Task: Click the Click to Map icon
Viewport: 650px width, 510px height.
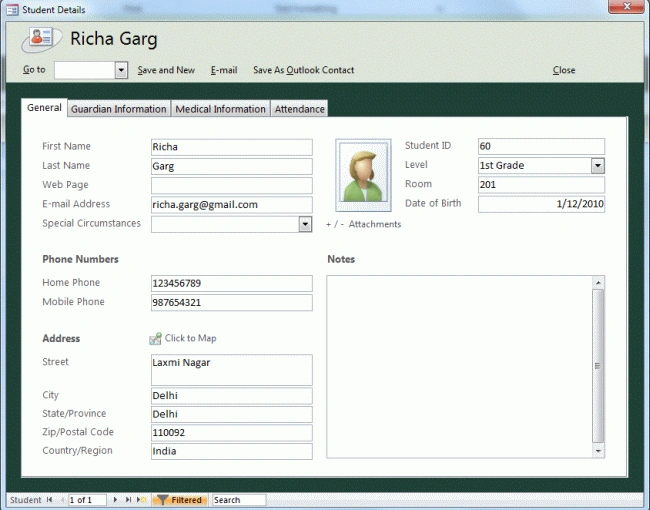Action: 155,339
